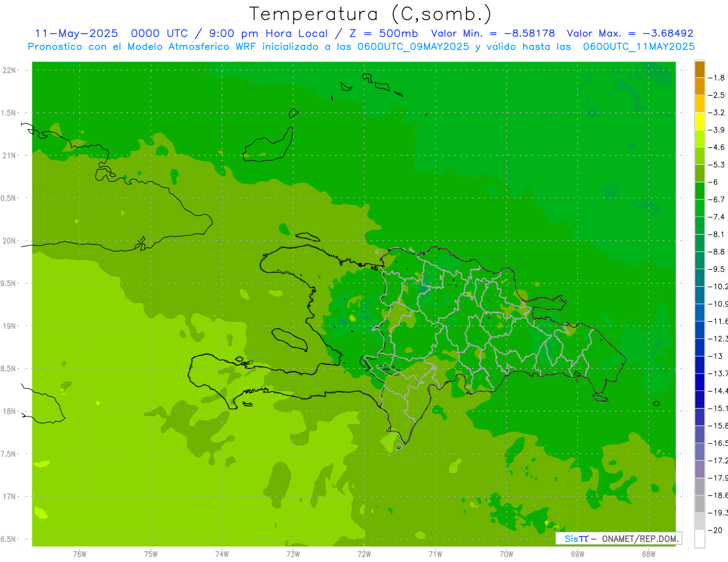
Task: Click the '76W' longitude axis label
Action: 79,553
